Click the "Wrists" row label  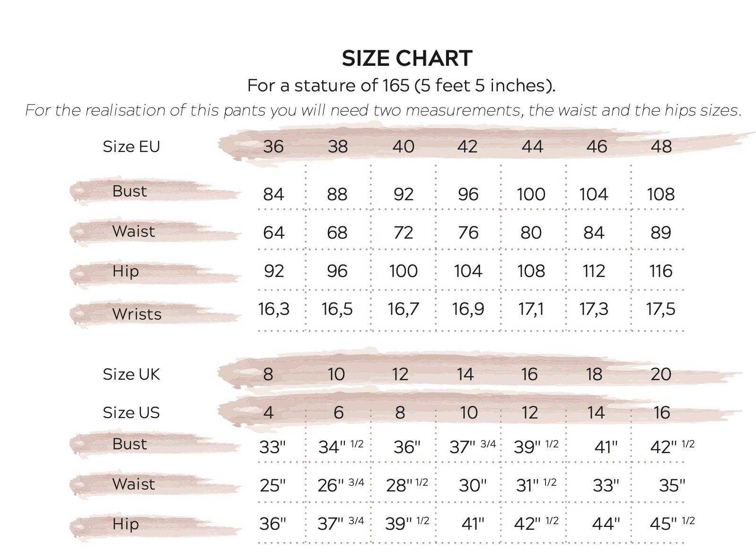point(137,314)
